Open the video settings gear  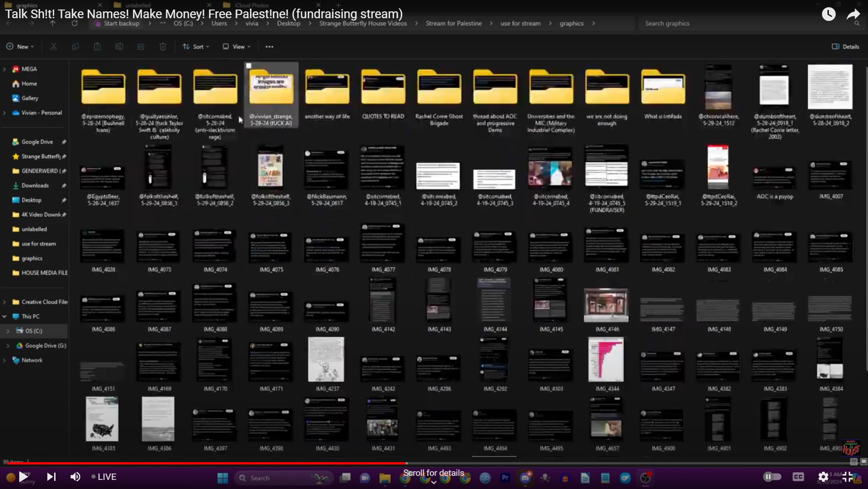pos(823,476)
